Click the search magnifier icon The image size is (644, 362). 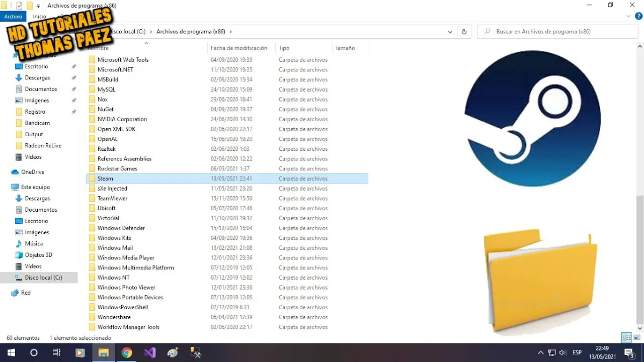(x=487, y=31)
